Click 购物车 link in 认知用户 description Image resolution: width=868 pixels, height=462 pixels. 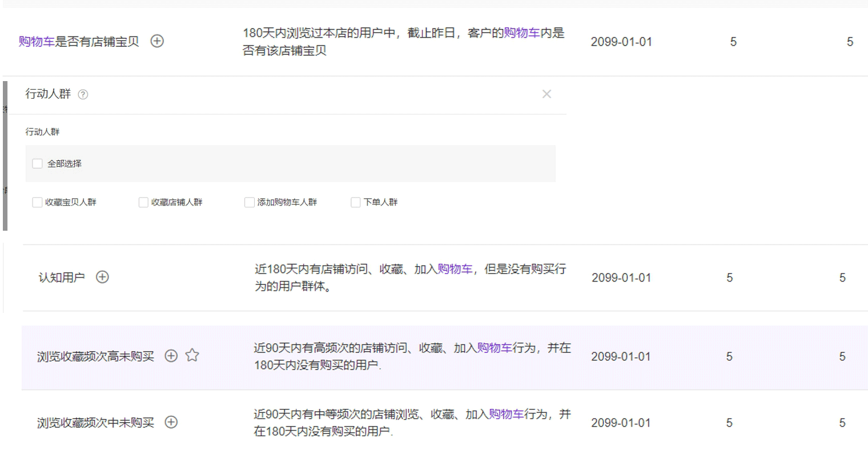click(455, 269)
